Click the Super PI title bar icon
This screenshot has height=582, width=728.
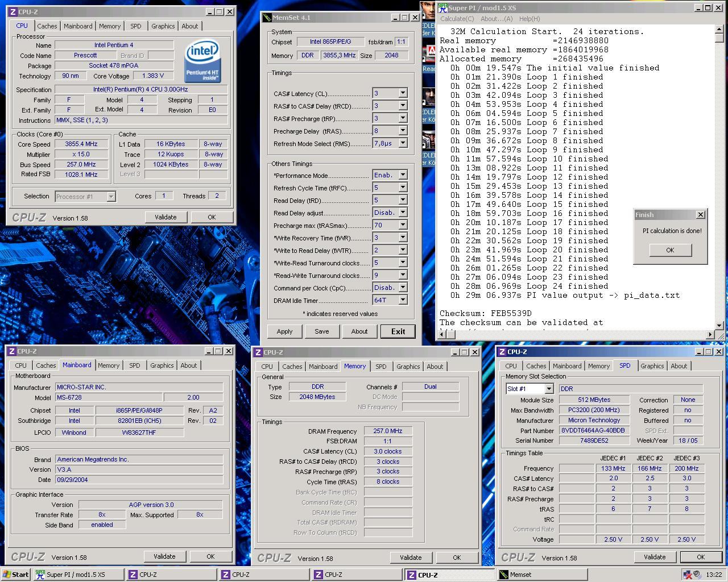(443, 7)
